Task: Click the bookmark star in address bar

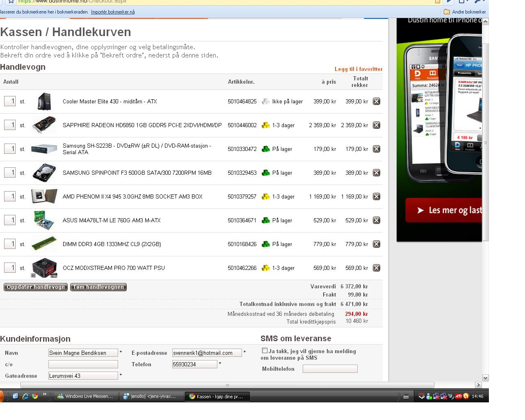Action: click(x=11, y=1)
